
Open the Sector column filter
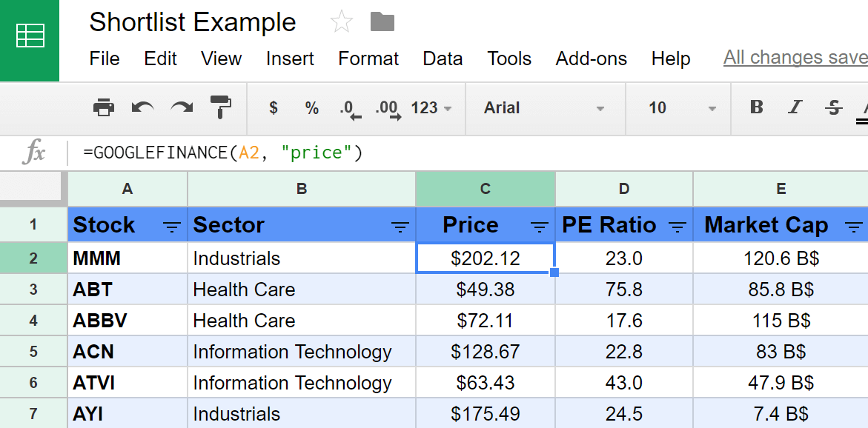point(400,226)
